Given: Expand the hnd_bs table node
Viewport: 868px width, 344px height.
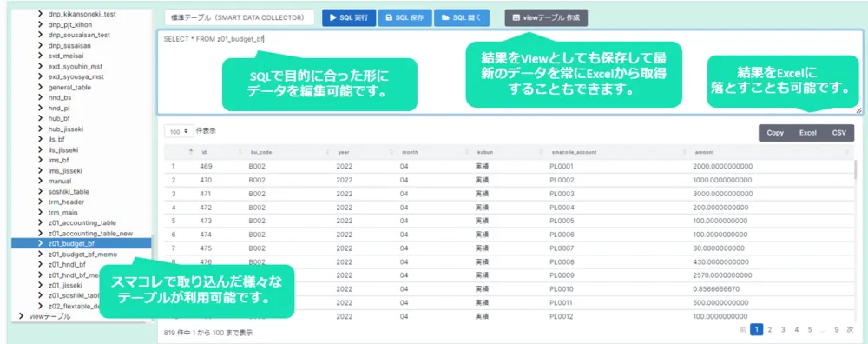Looking at the screenshot, I should 41,97.
